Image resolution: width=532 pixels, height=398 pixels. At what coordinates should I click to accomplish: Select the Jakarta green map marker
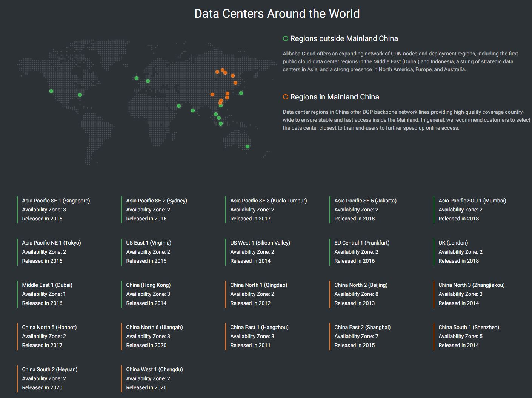221,124
